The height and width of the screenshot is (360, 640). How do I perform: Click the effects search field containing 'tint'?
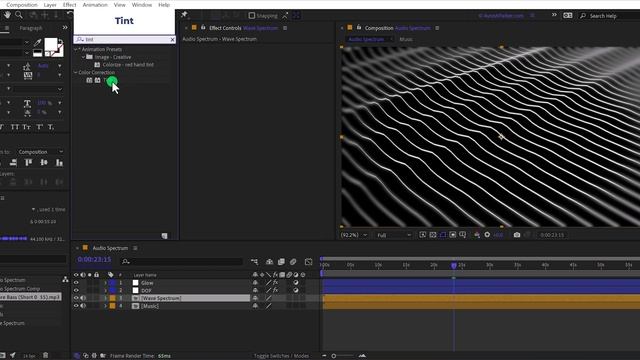point(124,40)
